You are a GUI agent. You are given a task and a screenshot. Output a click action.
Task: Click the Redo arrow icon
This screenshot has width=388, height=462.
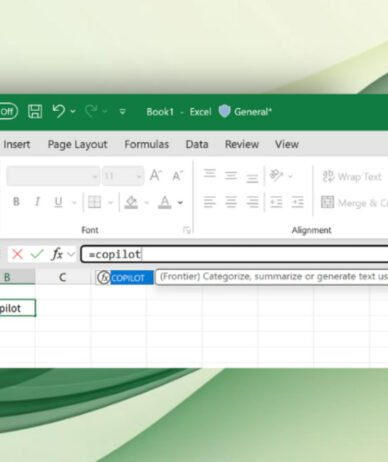(91, 111)
